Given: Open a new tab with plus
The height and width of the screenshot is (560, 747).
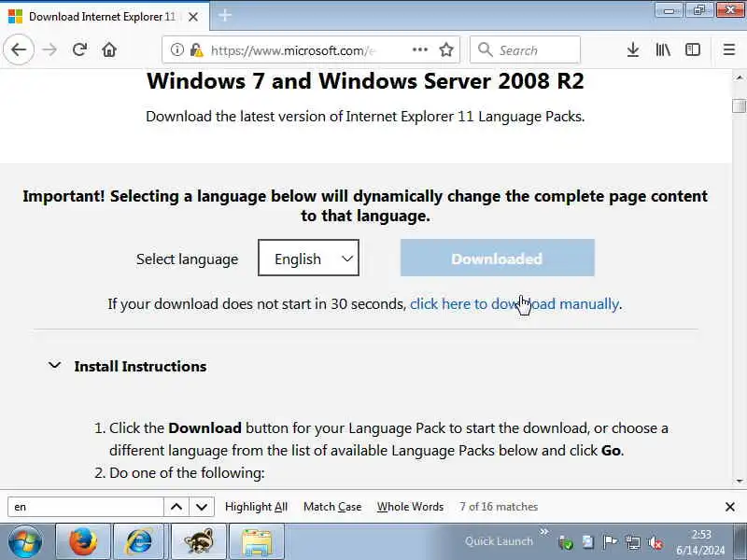Looking at the screenshot, I should tap(225, 16).
